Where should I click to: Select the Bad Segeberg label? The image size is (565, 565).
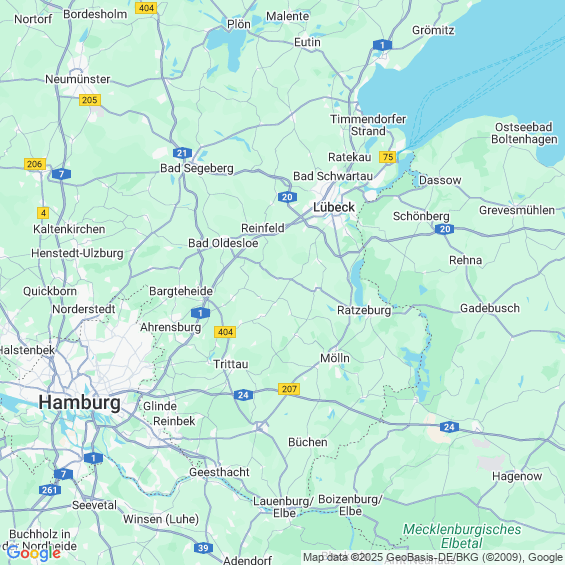pos(197,168)
